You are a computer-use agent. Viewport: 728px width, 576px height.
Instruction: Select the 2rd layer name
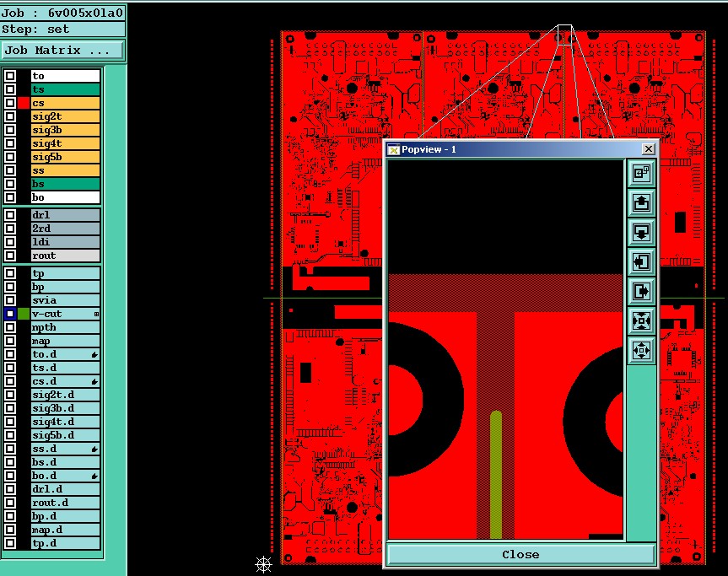pyautogui.click(x=65, y=229)
